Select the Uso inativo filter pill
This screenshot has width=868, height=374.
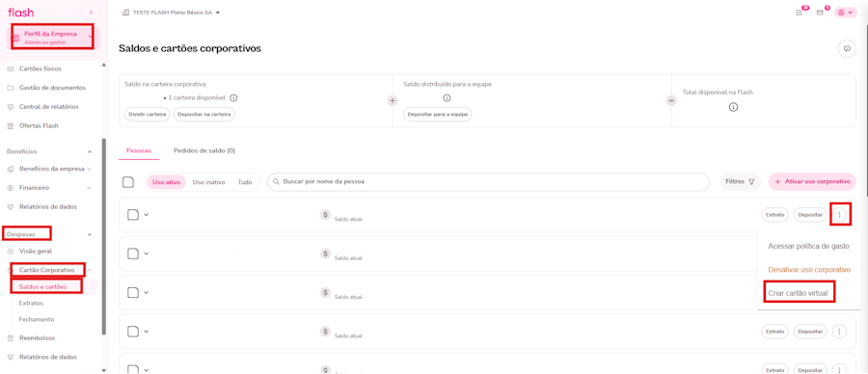pyautogui.click(x=208, y=182)
